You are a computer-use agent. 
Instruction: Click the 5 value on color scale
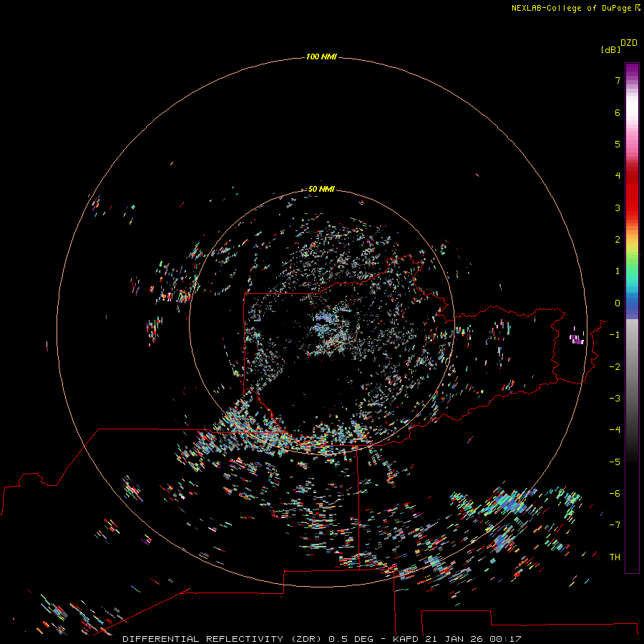click(618, 144)
